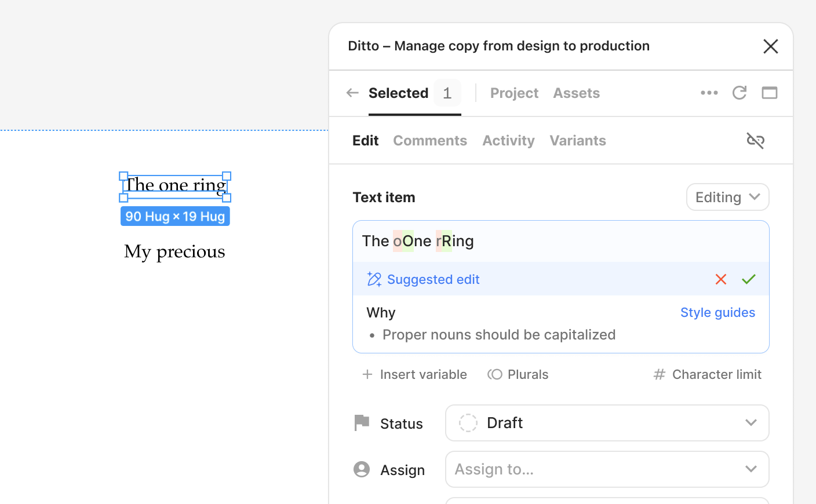This screenshot has width=816, height=504.
Task: Close the Ditto plugin panel
Action: [x=771, y=46]
